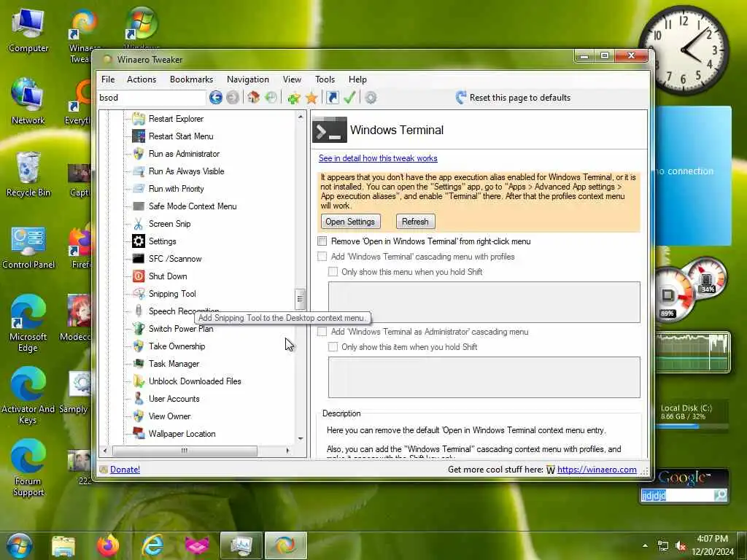Click the vertical scrollbar thumb in tree
Image resolution: width=747 pixels, height=560 pixels.
[300, 298]
